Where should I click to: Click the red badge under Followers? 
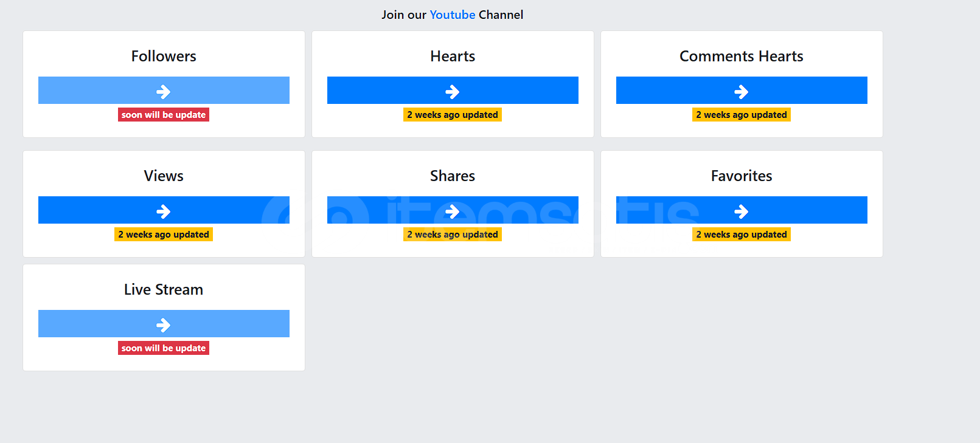point(163,115)
